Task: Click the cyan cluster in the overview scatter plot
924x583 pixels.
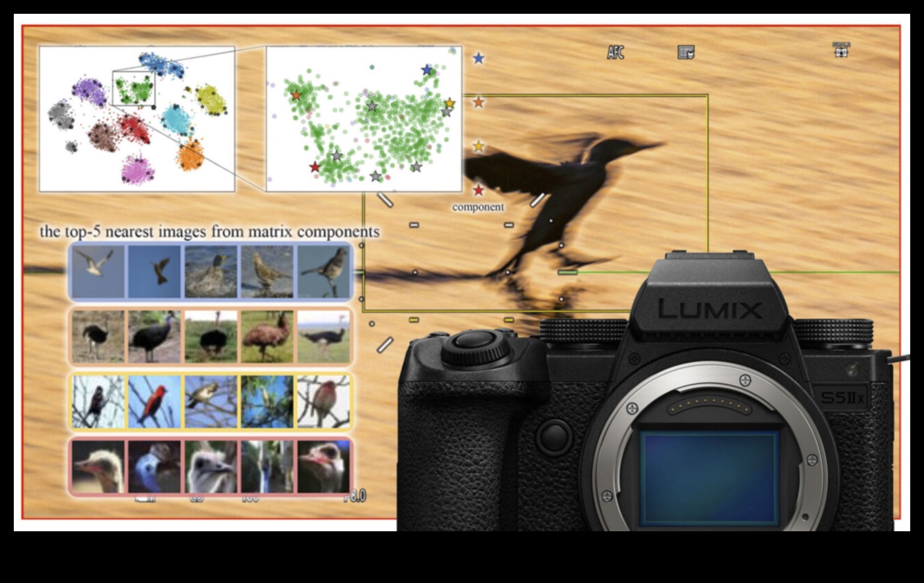Action: [x=177, y=120]
